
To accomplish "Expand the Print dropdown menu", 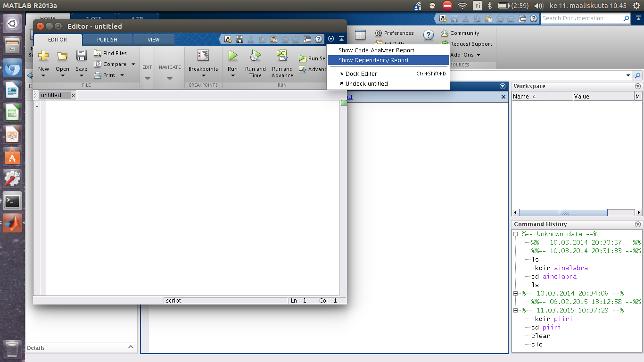I will [x=122, y=75].
